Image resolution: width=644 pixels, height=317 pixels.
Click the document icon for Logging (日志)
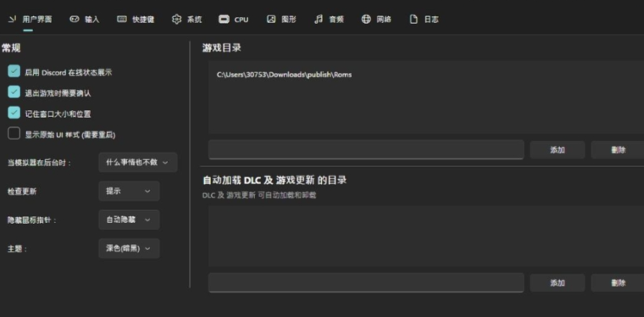point(414,19)
